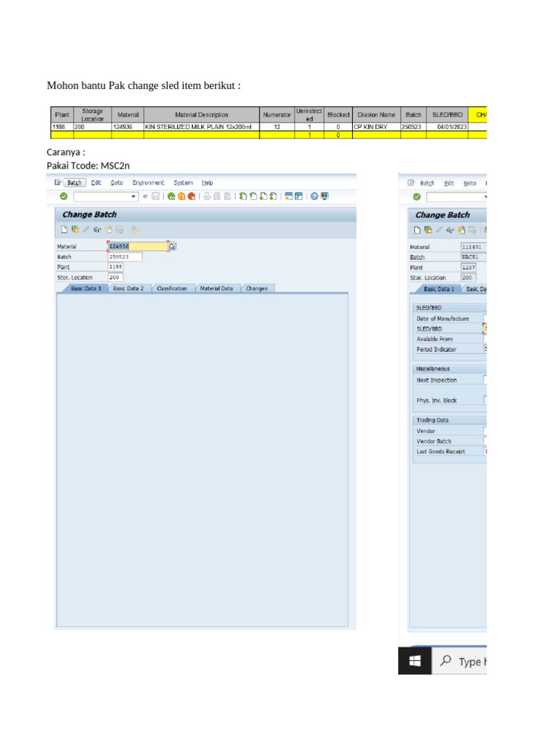Switch to Basic Data 2 tab in left window
This screenshot has height=747, width=560.
128,288
